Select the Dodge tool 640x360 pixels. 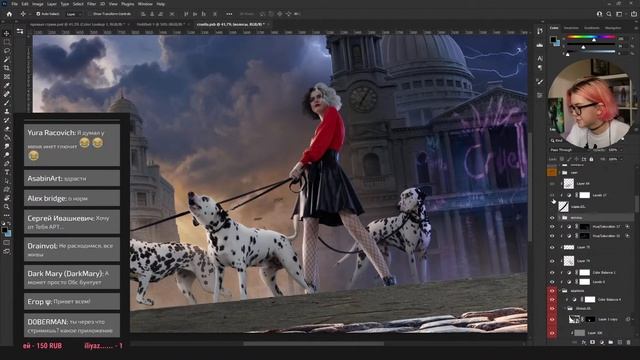pos(7,155)
